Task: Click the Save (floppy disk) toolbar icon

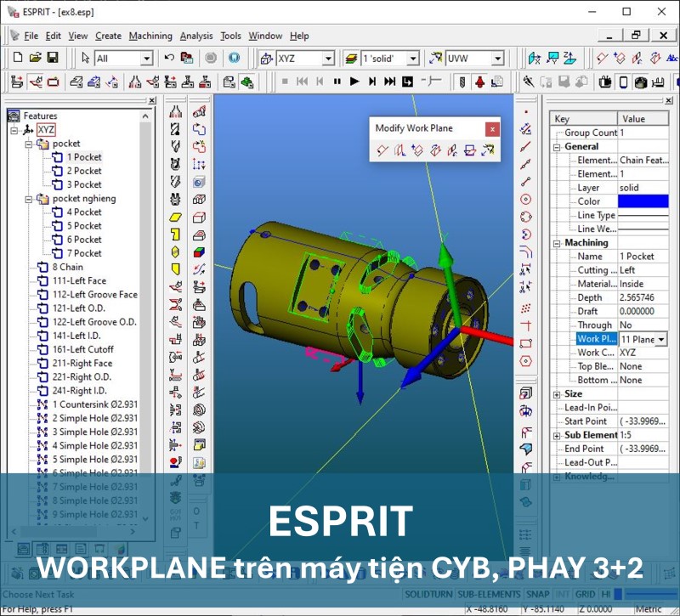Action: coord(53,58)
